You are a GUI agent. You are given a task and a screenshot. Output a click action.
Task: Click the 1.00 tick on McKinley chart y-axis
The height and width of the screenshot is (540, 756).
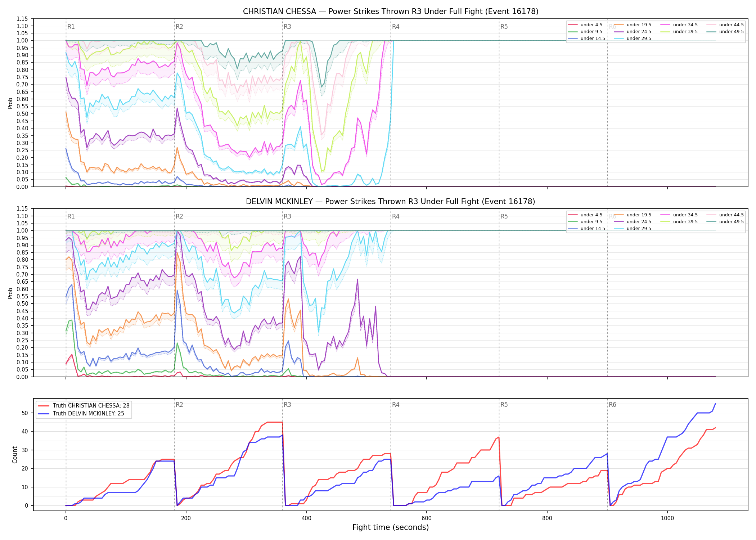22,231
